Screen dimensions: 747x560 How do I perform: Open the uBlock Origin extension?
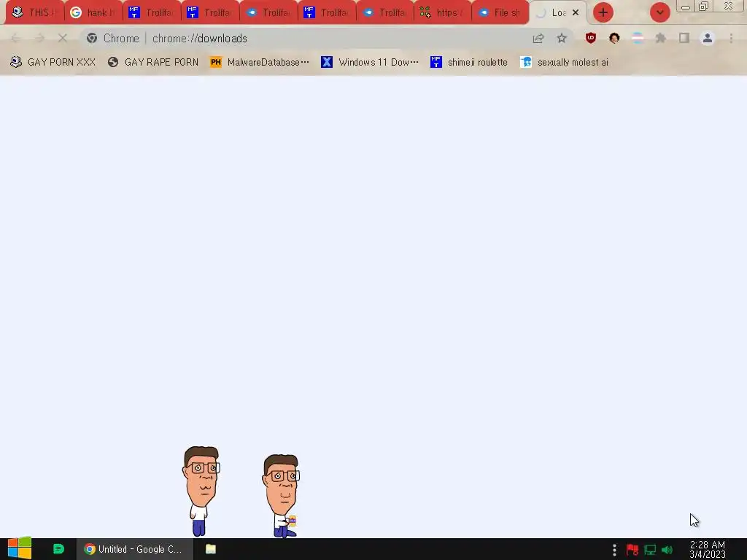coord(591,38)
